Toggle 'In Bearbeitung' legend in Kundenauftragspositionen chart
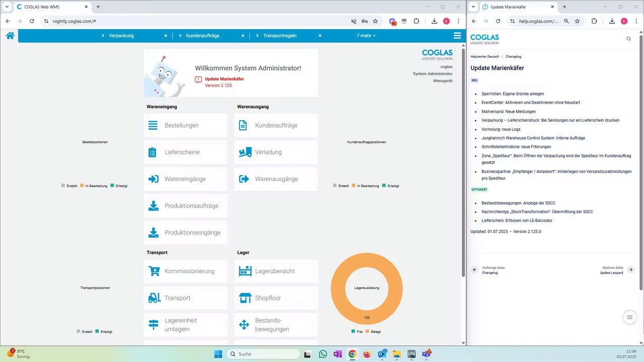 (x=365, y=186)
